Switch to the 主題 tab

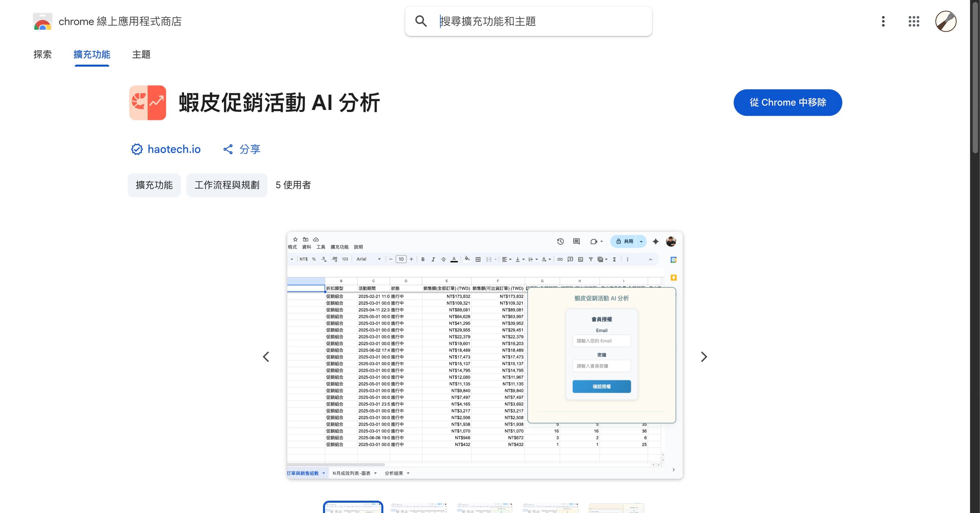pos(141,54)
